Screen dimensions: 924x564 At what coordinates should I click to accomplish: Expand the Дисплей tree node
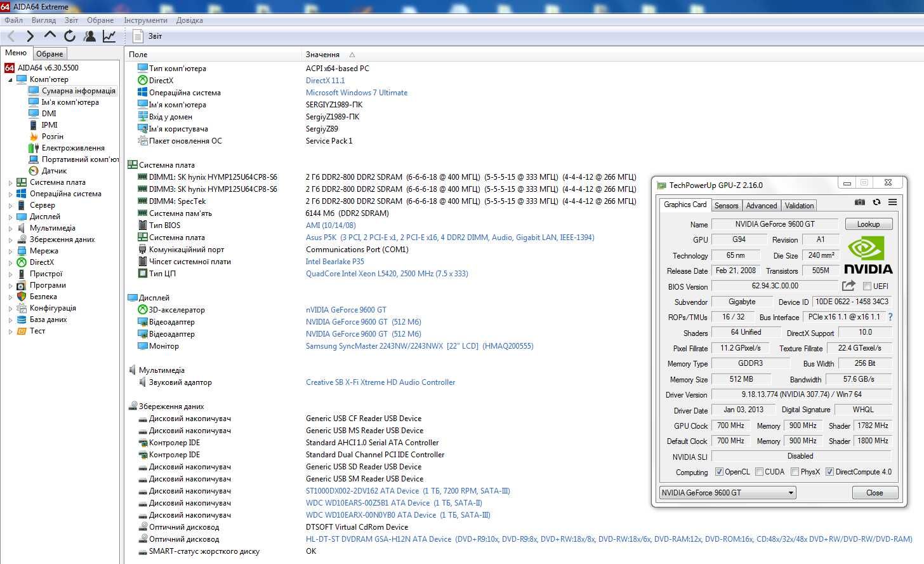point(10,217)
